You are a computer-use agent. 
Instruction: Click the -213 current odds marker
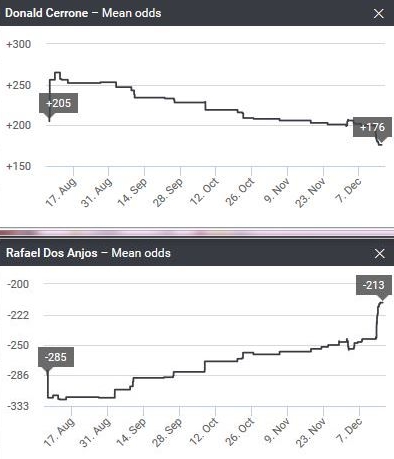click(x=373, y=285)
